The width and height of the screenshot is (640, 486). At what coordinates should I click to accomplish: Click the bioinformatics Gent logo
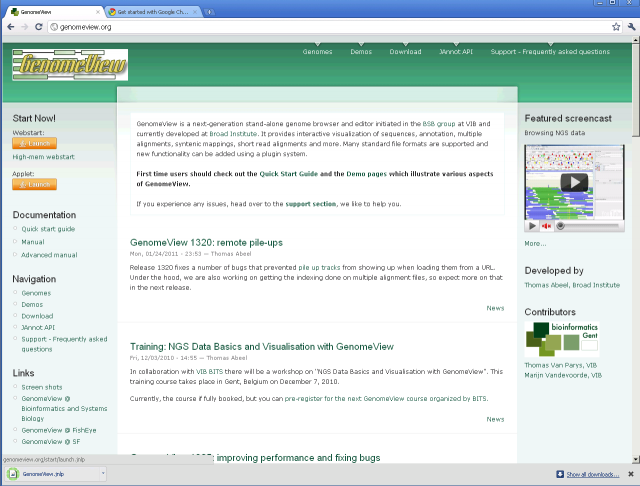tap(562, 339)
